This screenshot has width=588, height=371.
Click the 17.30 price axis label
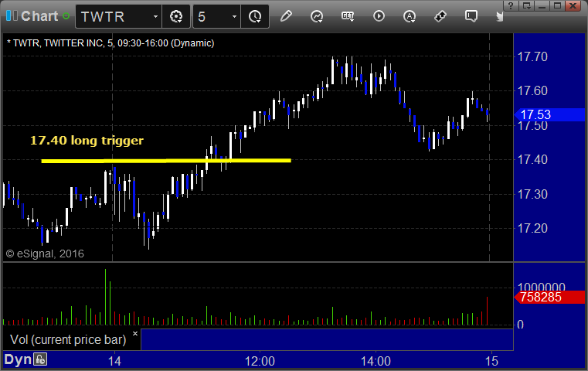[x=532, y=194]
